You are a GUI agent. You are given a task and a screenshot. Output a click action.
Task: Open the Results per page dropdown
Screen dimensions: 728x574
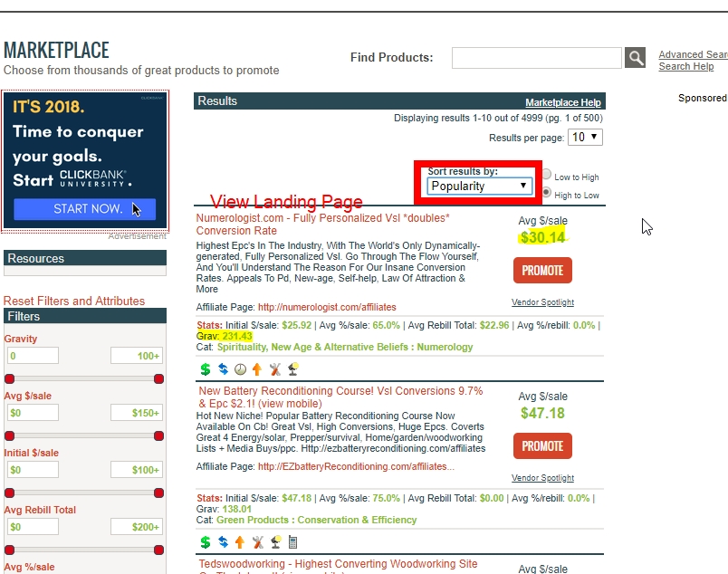click(x=584, y=138)
